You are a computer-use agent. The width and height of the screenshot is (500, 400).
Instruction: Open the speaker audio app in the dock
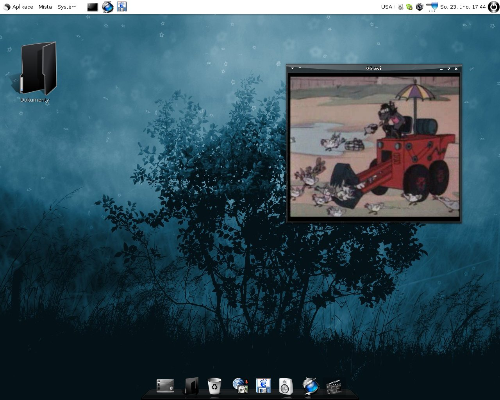coord(286,386)
